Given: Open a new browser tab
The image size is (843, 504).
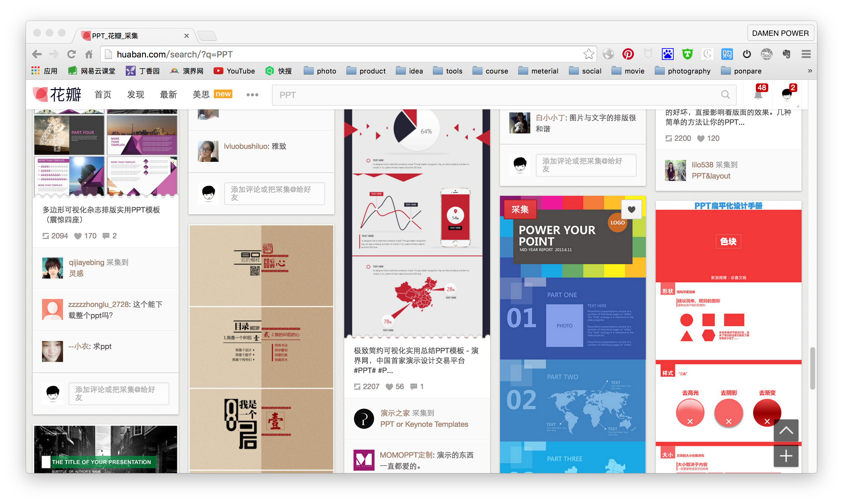Looking at the screenshot, I should point(207,36).
